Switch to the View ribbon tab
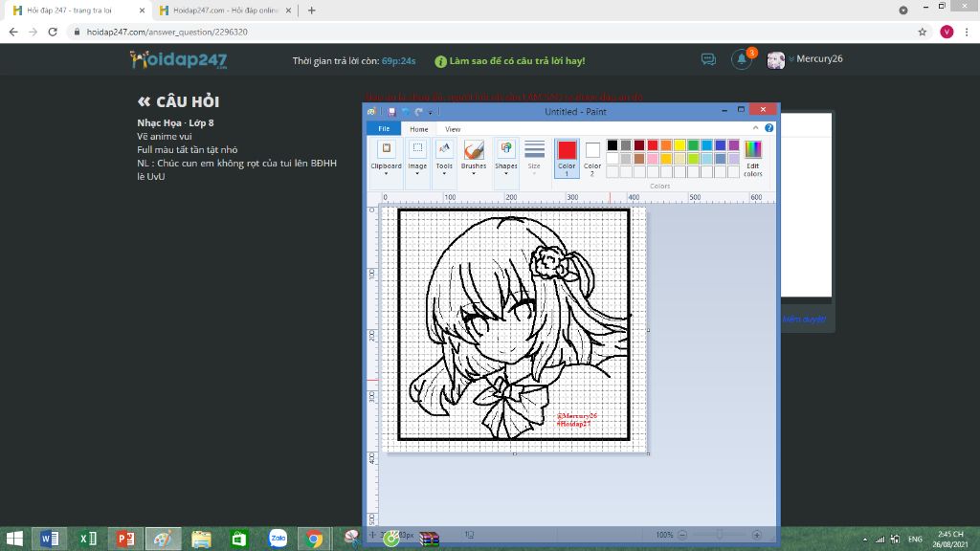The image size is (980, 551). tap(453, 129)
